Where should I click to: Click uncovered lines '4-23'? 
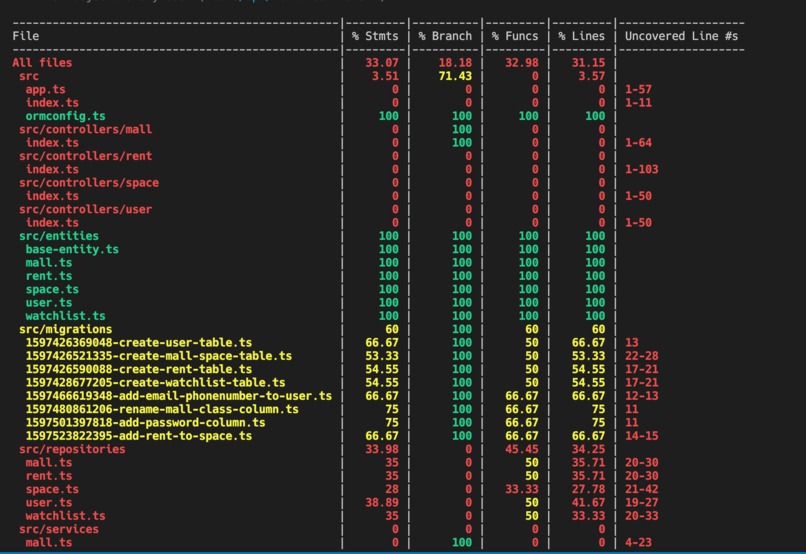pos(638,543)
